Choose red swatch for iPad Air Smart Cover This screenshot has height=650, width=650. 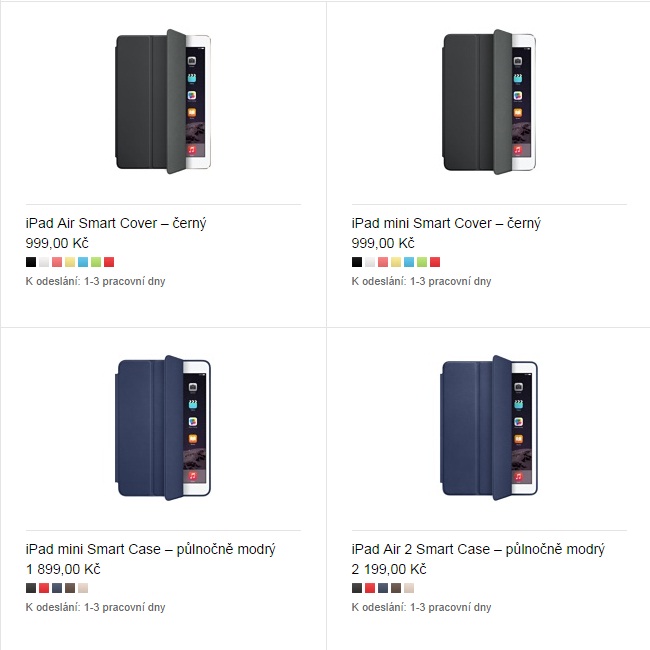109,262
